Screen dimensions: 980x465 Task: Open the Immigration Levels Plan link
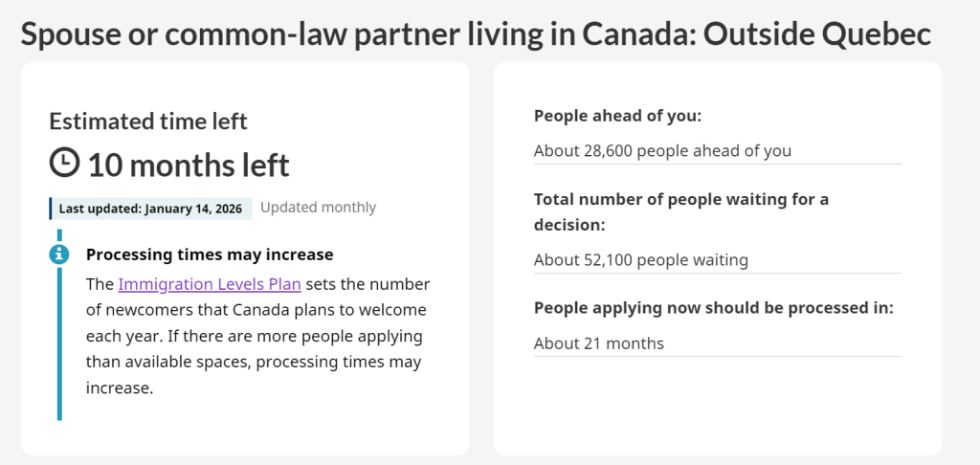(x=210, y=284)
